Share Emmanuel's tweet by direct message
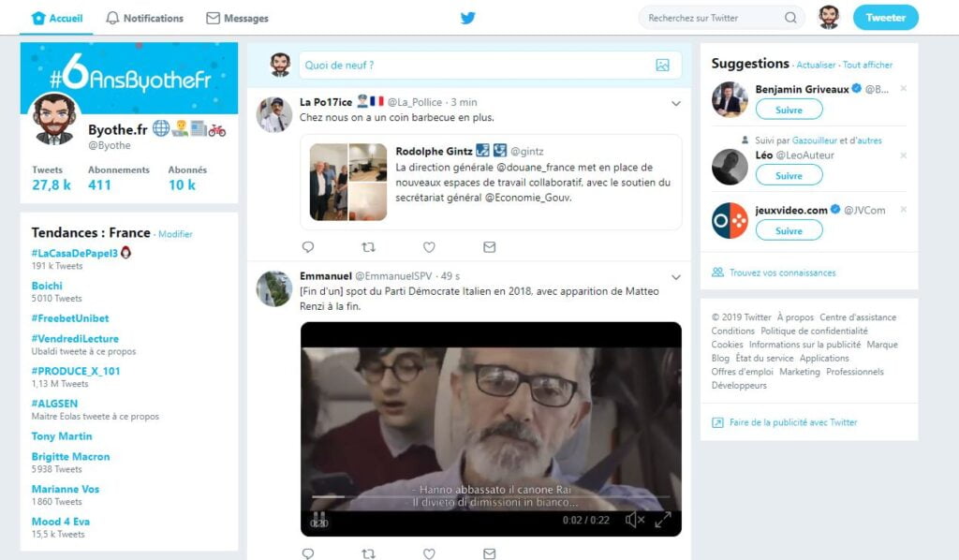The width and height of the screenshot is (959, 560). coord(489,553)
